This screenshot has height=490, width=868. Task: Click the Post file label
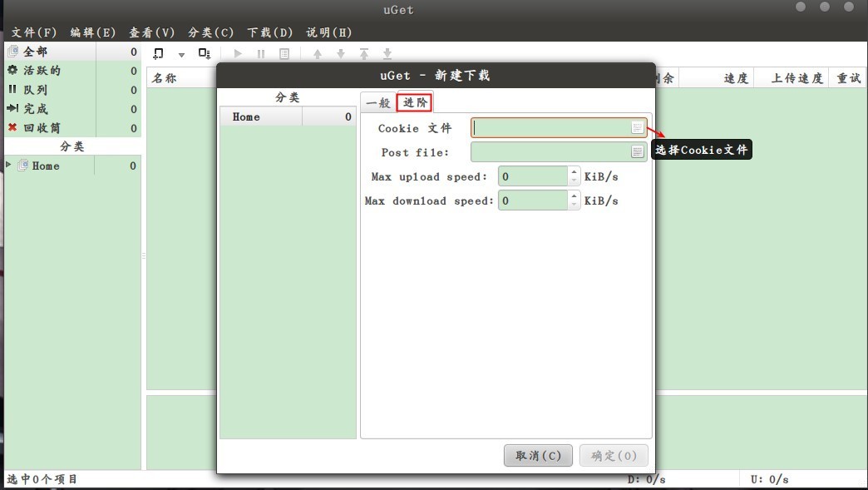tap(415, 153)
